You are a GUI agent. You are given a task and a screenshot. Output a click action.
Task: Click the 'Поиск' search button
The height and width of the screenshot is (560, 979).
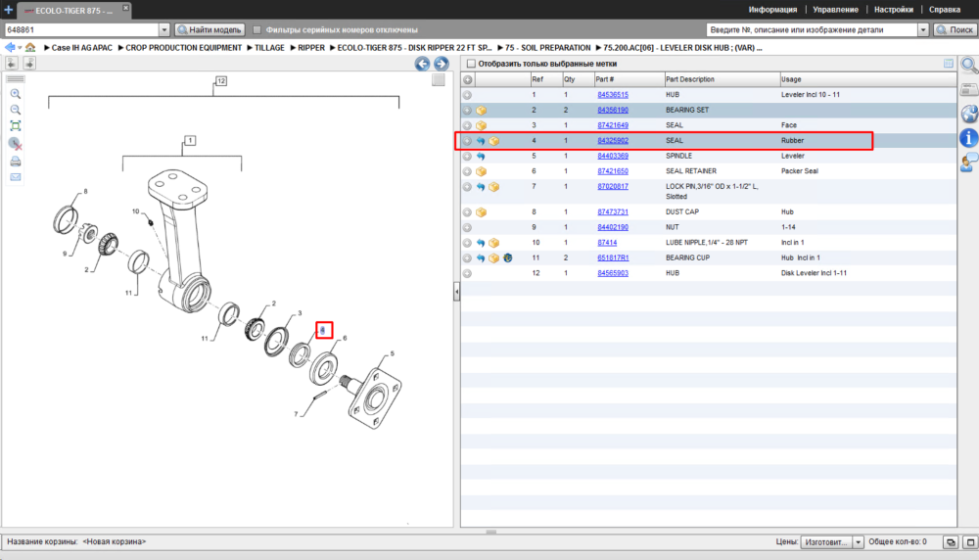(955, 29)
